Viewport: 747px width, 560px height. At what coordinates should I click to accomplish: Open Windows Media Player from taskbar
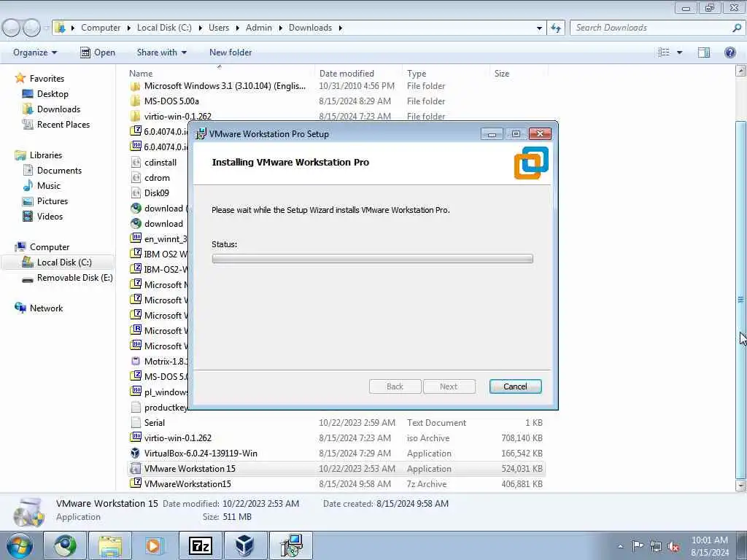coord(154,545)
